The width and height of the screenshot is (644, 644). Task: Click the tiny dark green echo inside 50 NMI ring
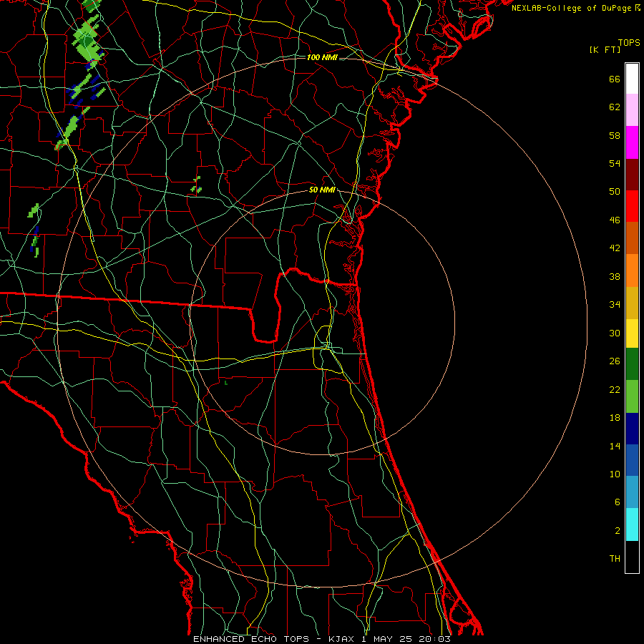226,383
